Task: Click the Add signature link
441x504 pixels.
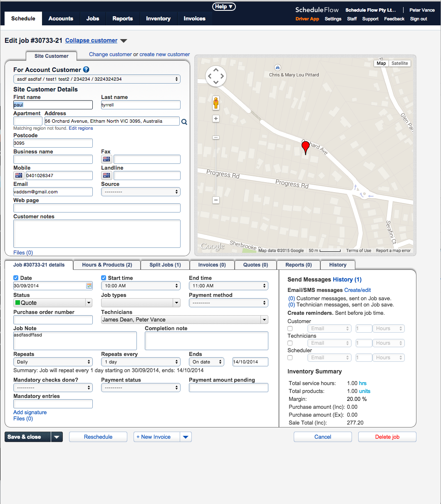Action: coord(30,413)
